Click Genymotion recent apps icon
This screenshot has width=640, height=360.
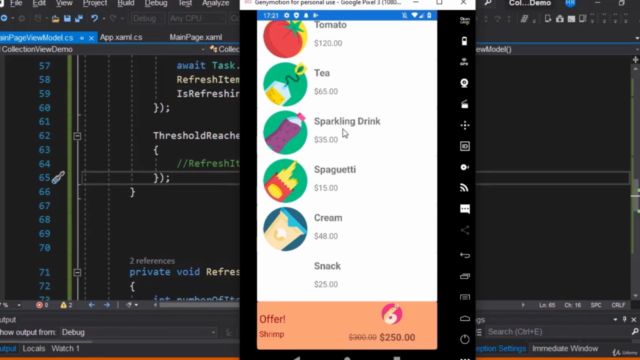[x=464, y=276]
